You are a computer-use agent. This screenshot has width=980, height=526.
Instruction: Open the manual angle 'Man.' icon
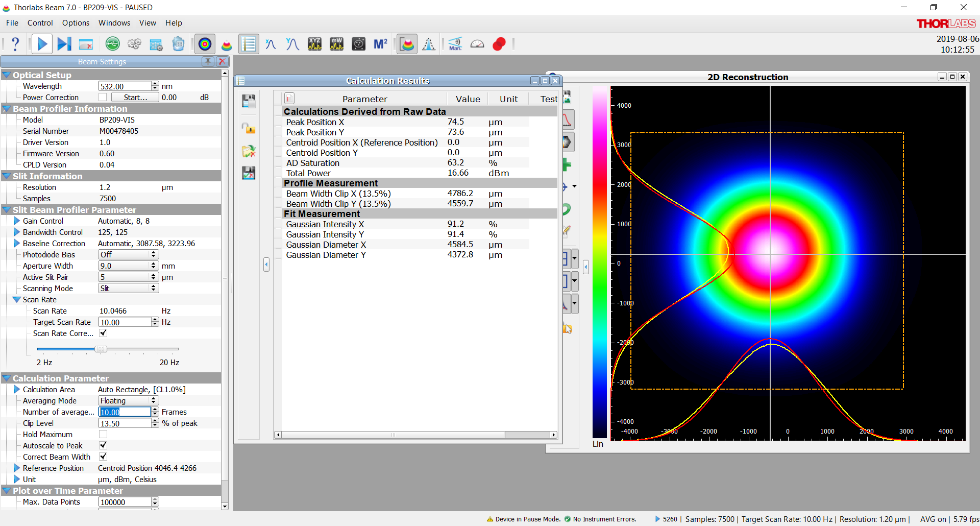point(455,44)
